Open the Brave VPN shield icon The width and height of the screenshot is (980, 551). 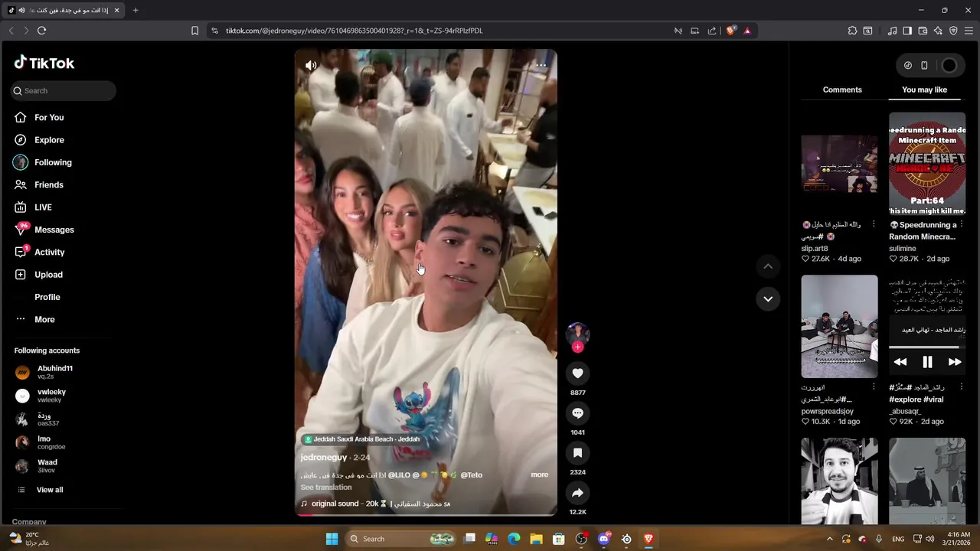pyautogui.click(x=953, y=31)
